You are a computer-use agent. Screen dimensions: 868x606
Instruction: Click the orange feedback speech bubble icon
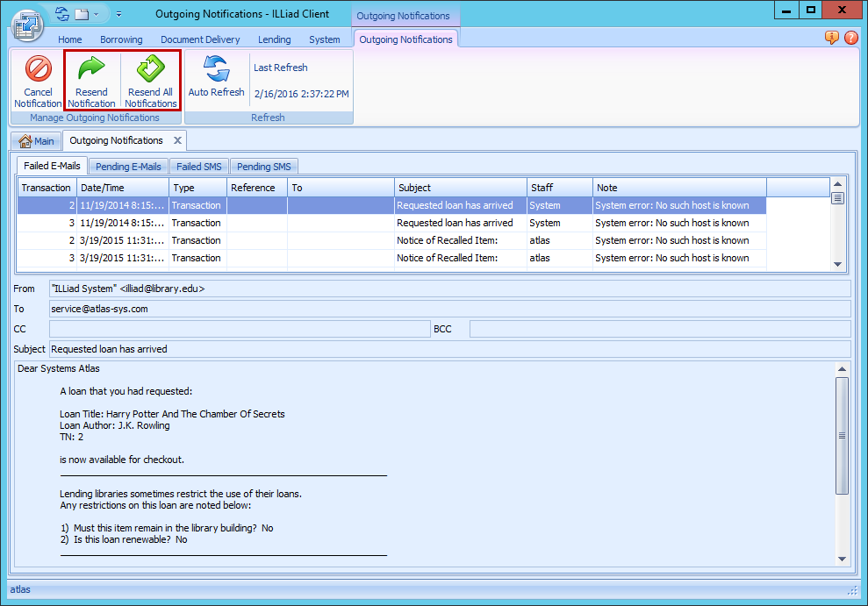[x=832, y=38]
